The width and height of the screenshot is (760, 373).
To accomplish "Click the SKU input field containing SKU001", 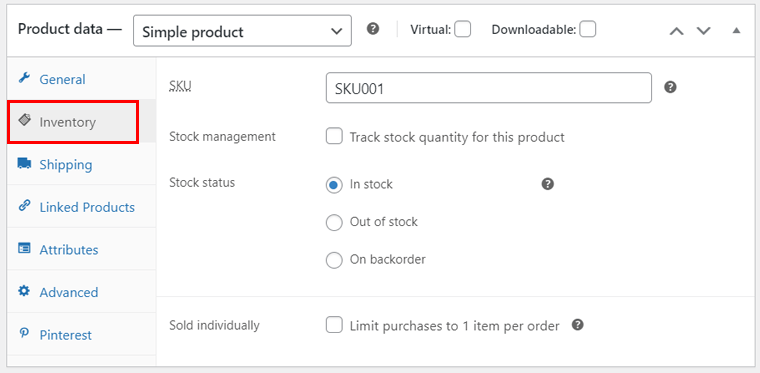I will (489, 88).
